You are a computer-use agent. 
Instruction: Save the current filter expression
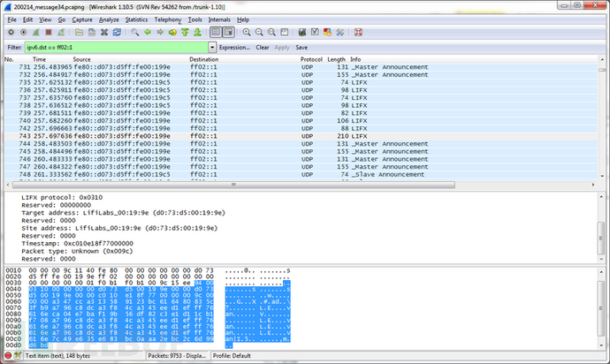[301, 48]
